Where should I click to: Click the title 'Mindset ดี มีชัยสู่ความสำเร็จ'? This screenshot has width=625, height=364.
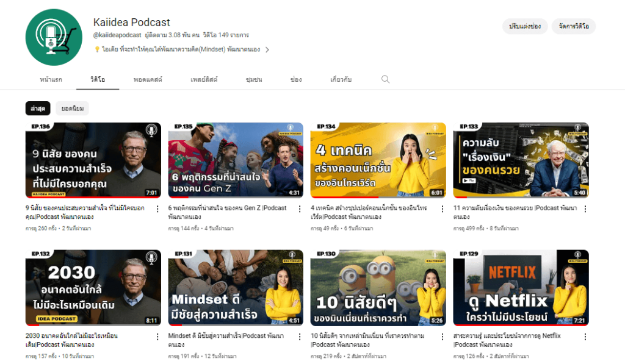tap(226, 340)
